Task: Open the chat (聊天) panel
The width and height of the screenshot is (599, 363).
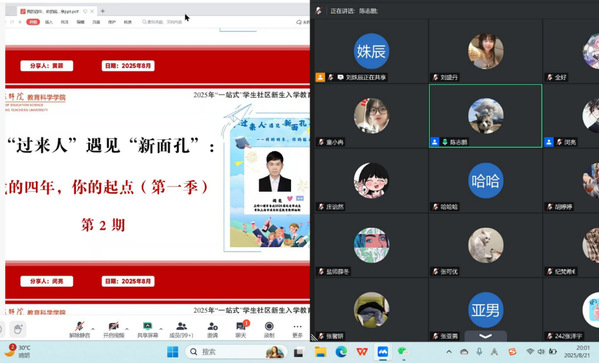Action: (241, 329)
